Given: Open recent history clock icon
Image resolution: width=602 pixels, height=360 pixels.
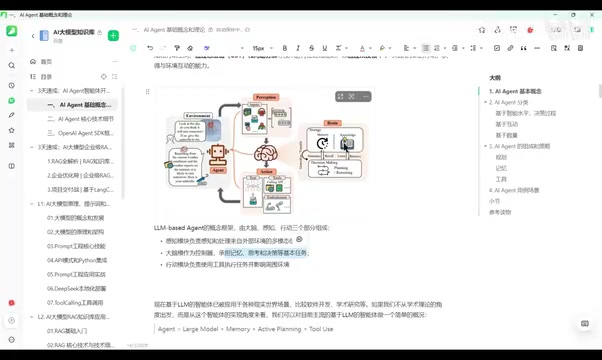Looking at the screenshot, I should (12, 85).
